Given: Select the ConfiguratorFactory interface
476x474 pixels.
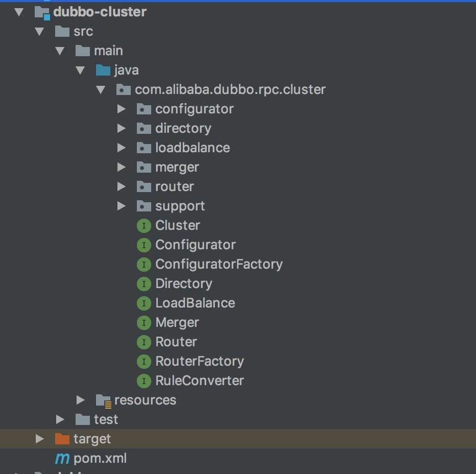Looking at the screenshot, I should tap(219, 264).
